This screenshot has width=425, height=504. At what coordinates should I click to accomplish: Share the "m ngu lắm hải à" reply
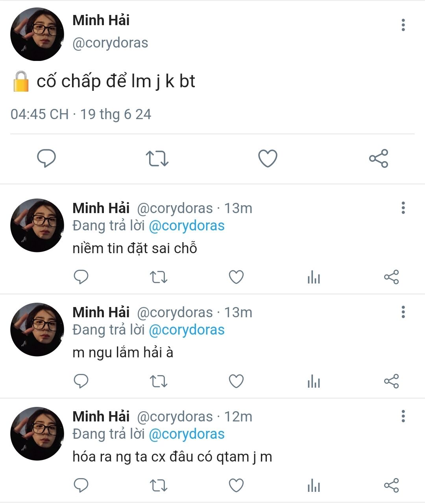(x=391, y=381)
